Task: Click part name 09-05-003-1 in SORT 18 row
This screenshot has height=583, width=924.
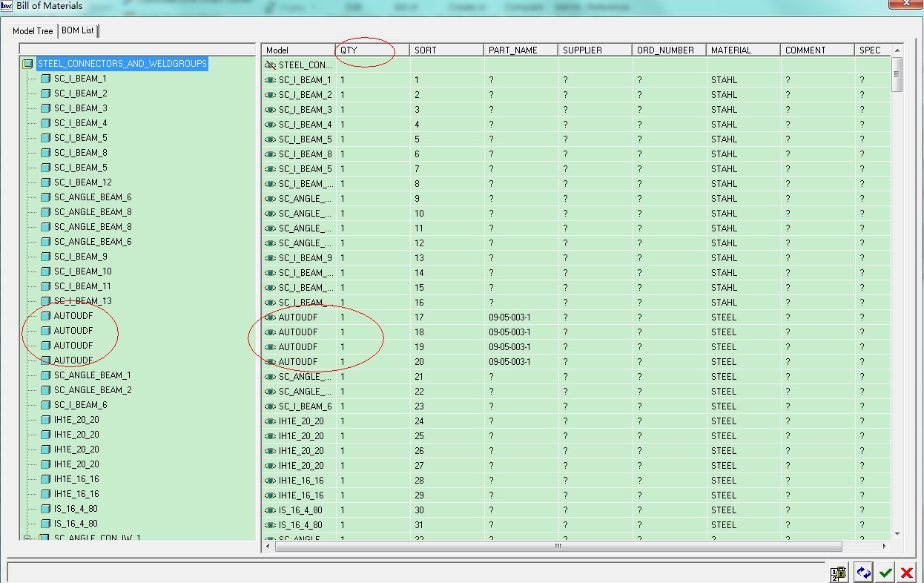Action: [x=509, y=332]
